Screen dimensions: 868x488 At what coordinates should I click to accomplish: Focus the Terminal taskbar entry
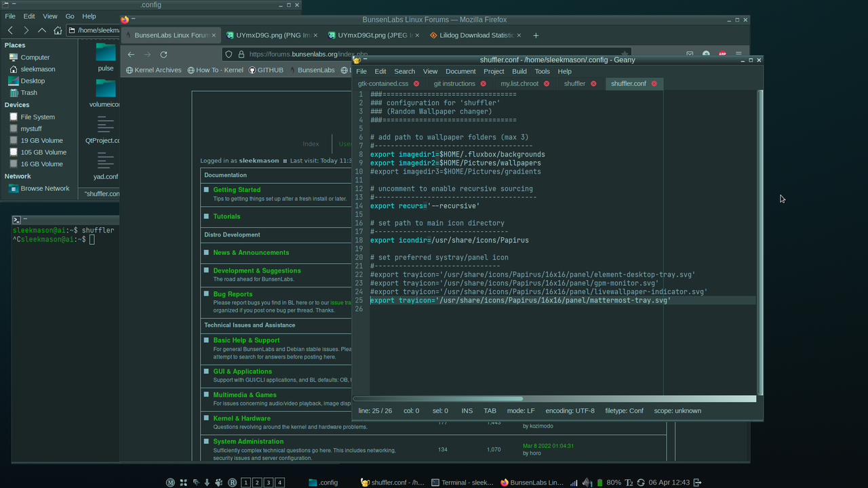(462, 483)
